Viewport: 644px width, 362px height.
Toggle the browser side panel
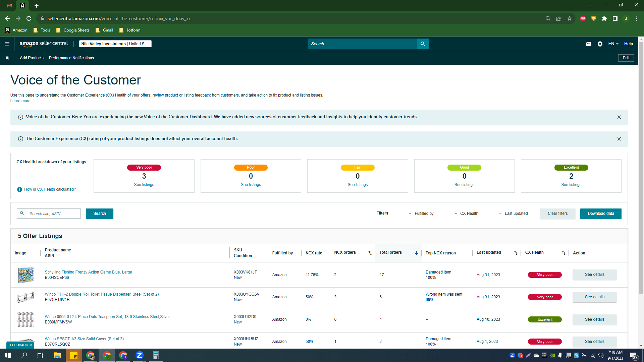[x=615, y=18]
